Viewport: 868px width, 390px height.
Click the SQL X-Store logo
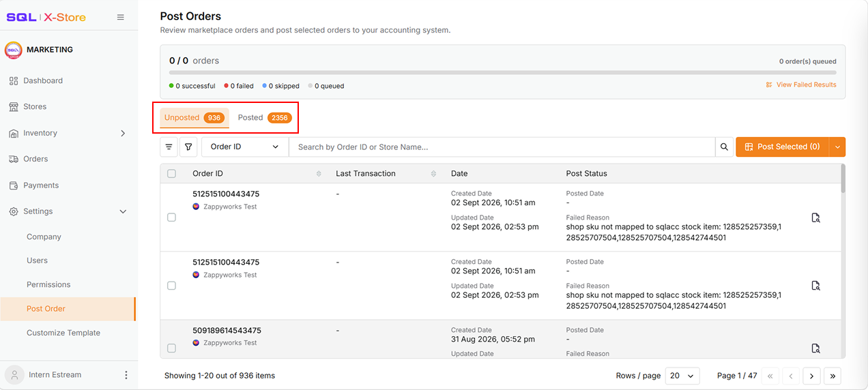[46, 17]
